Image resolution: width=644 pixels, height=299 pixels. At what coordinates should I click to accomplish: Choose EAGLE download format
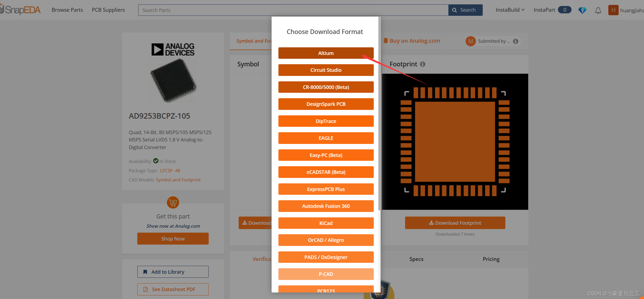click(x=326, y=138)
